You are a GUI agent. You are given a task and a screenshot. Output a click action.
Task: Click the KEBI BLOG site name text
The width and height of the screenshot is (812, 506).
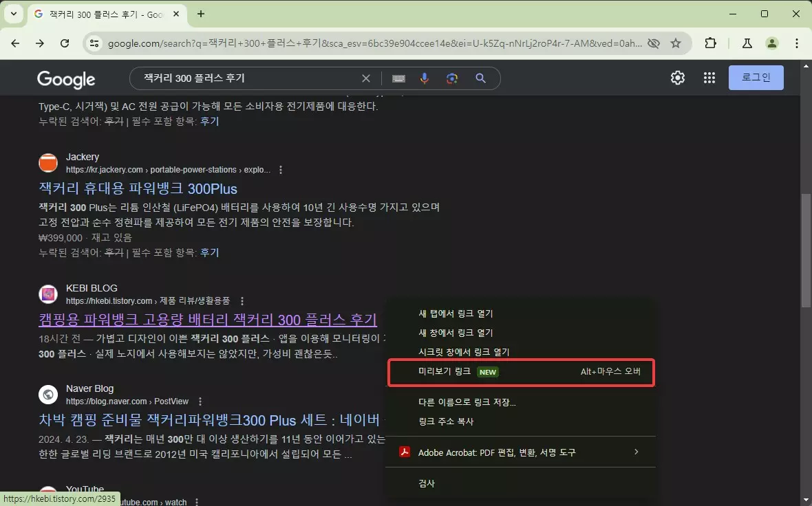click(92, 288)
